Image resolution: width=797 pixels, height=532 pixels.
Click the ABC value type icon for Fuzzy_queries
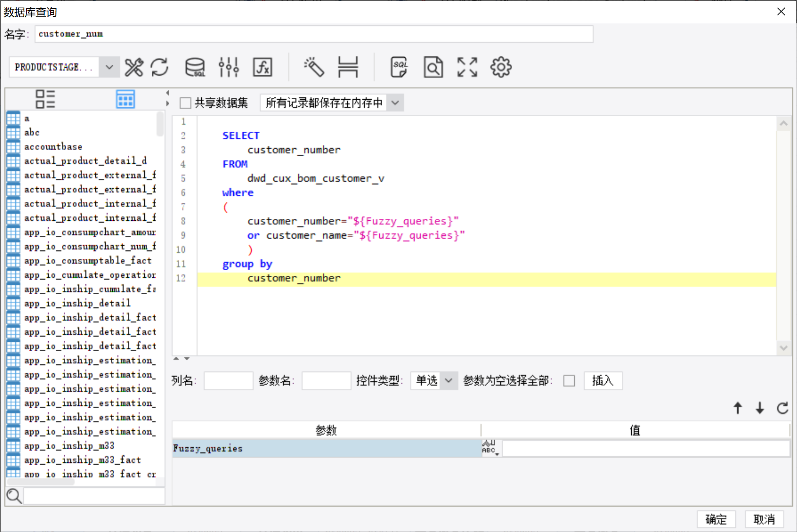click(x=490, y=448)
